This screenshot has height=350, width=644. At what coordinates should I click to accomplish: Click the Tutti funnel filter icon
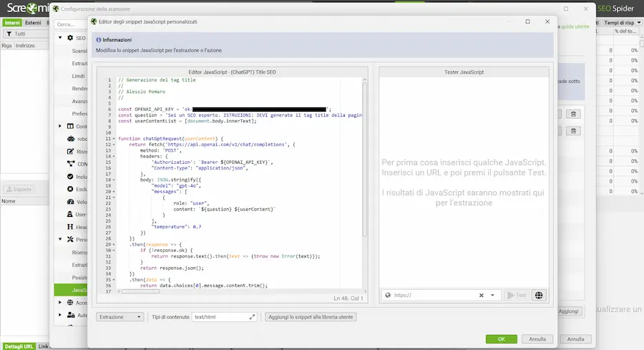pyautogui.click(x=9, y=34)
